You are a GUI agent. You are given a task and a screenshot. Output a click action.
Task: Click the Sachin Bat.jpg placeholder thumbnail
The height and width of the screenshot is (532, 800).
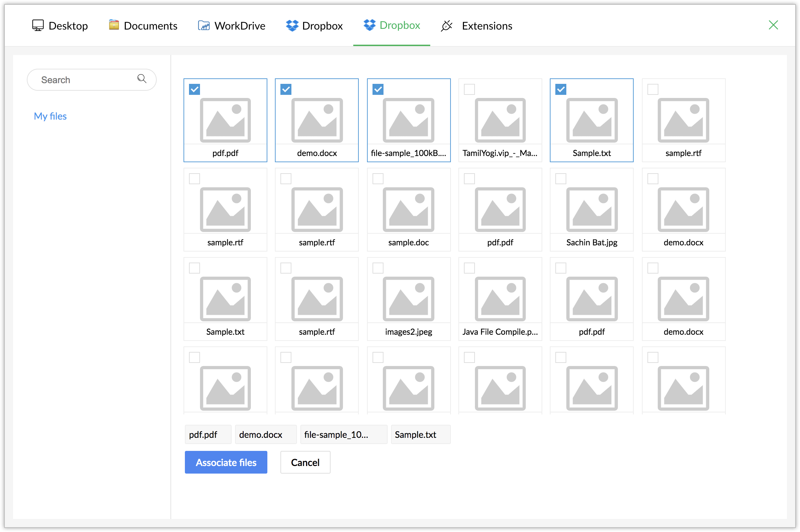(592, 209)
